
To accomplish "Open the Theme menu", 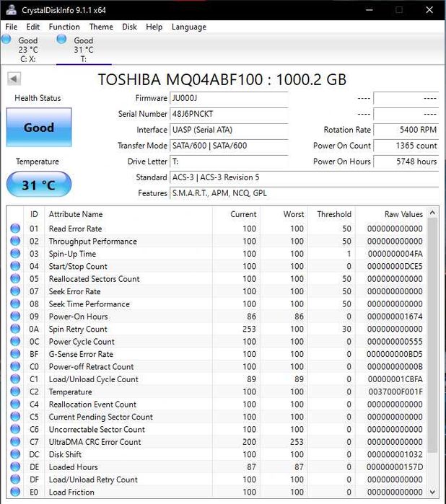I will 101,27.
